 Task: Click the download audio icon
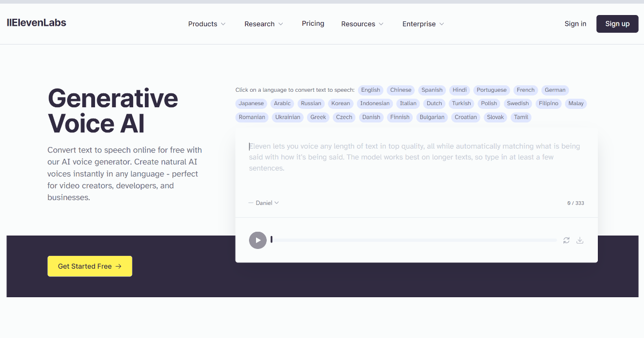coord(580,240)
